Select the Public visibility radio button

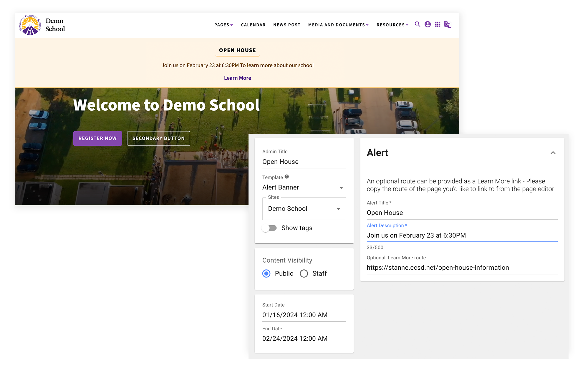[x=266, y=273]
